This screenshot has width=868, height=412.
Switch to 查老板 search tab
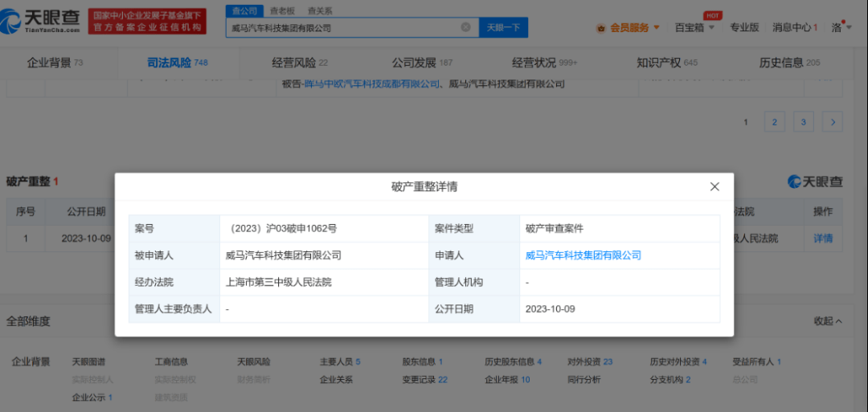pyautogui.click(x=282, y=11)
